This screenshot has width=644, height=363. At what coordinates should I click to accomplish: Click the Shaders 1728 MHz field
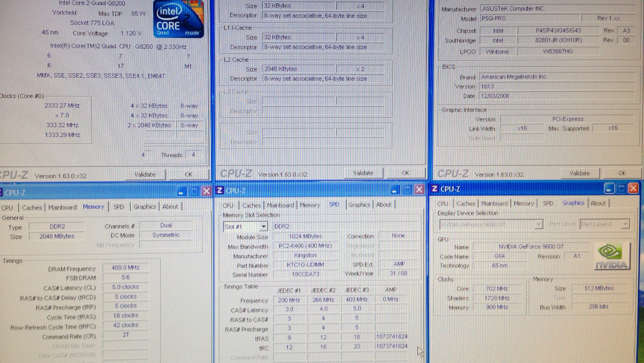pyautogui.click(x=497, y=298)
